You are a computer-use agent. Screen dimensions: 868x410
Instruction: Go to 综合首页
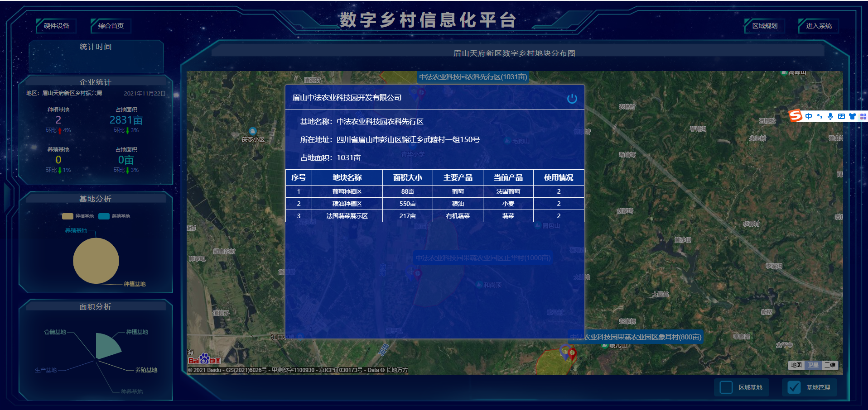[x=111, y=26]
